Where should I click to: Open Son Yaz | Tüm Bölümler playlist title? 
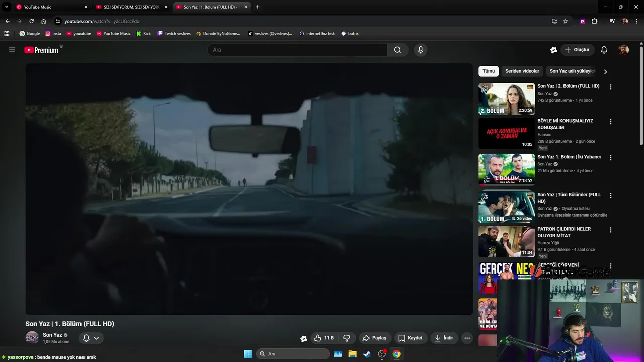pos(569,198)
